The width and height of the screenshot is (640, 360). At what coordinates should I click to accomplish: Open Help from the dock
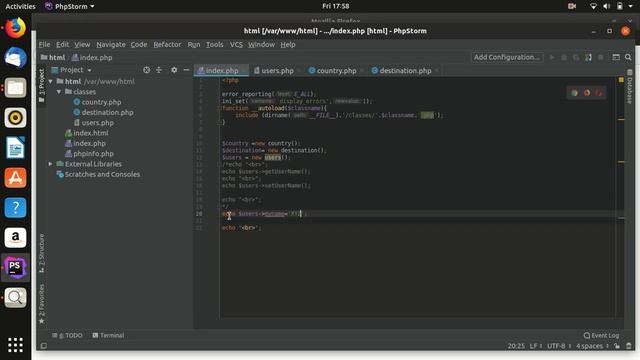[16, 208]
